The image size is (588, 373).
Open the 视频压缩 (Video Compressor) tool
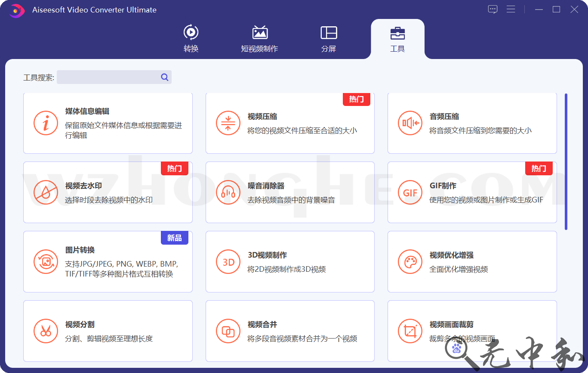pyautogui.click(x=290, y=123)
